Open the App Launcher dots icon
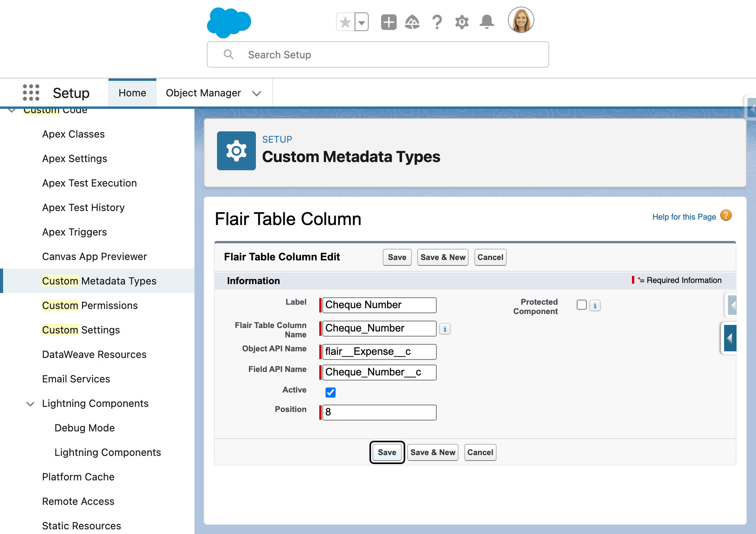Viewport: 756px width, 534px height. point(31,93)
